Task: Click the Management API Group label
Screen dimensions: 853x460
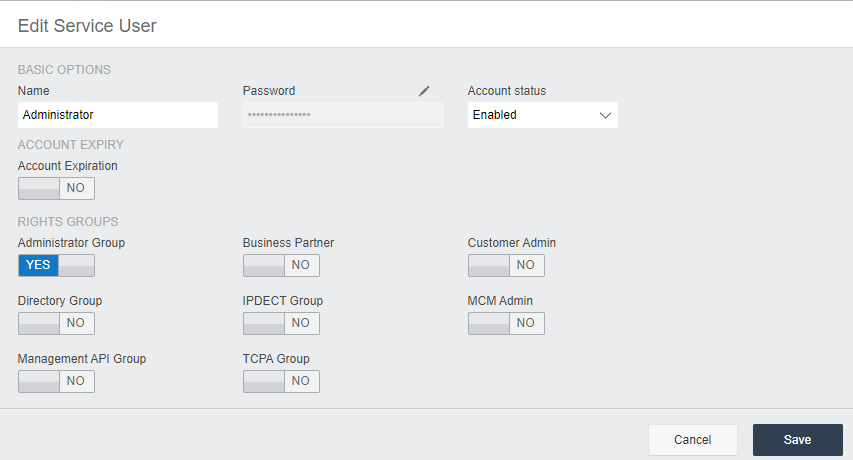Action: pyautogui.click(x=82, y=359)
